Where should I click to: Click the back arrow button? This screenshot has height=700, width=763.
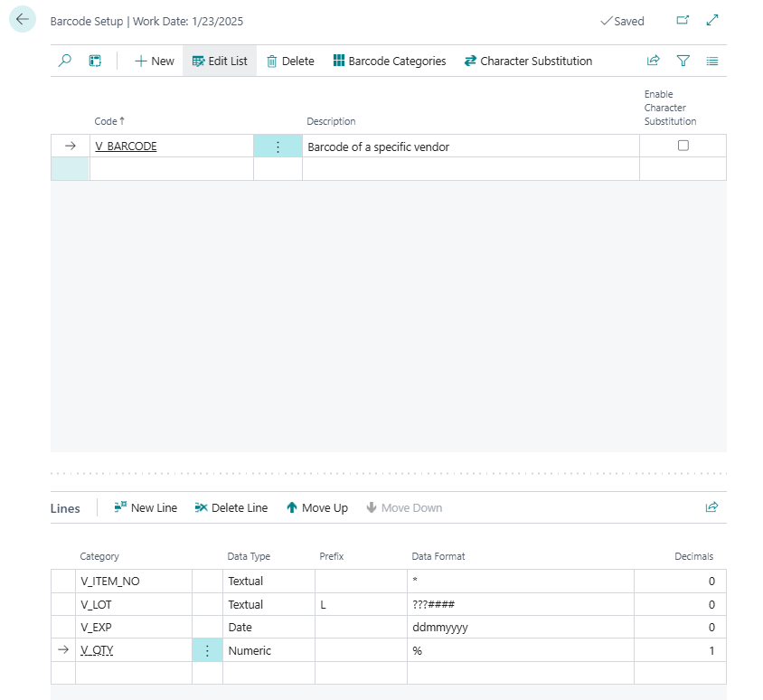[x=23, y=20]
